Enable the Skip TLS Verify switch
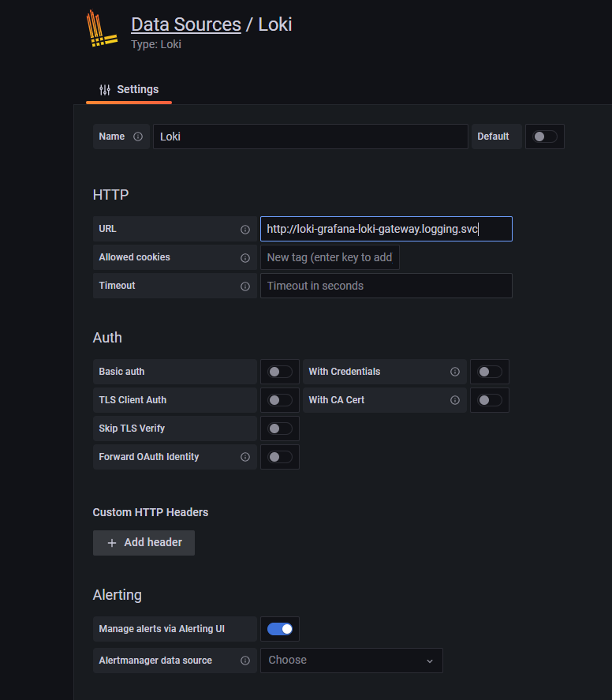The width and height of the screenshot is (612, 700). (280, 429)
